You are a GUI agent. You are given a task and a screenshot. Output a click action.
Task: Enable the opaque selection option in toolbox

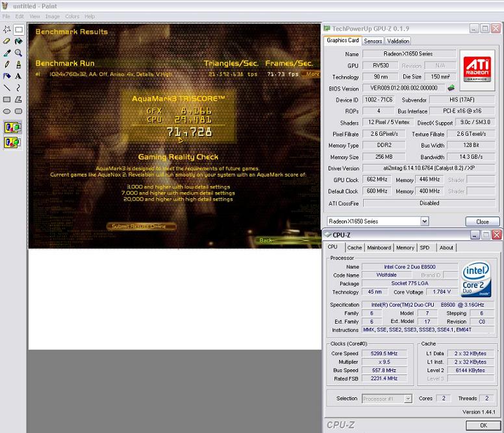[12, 127]
